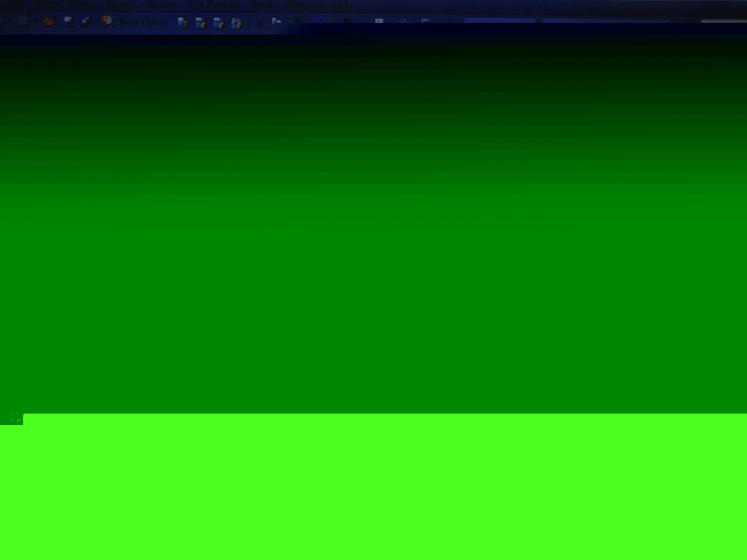
Task: Open the View menu
Action: click(81, 4)
